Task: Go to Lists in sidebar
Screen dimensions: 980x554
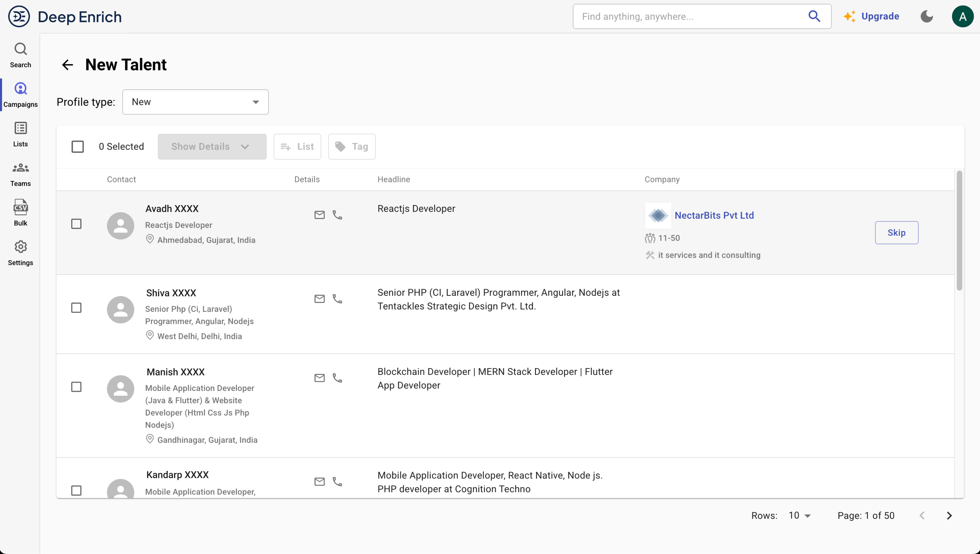Action: (x=21, y=134)
